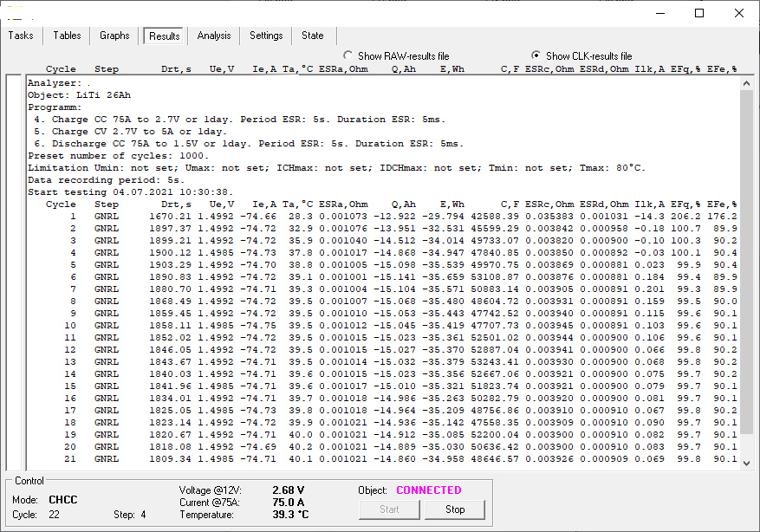Click cycle 5 leakage value 0.023
This screenshot has width=760, height=532.
[x=649, y=265]
